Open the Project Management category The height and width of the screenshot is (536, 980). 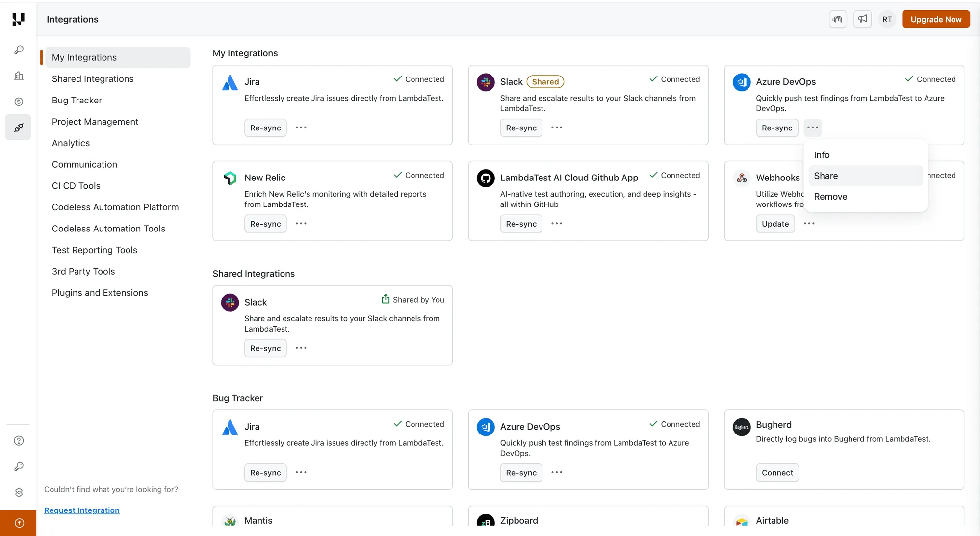pyautogui.click(x=118, y=122)
